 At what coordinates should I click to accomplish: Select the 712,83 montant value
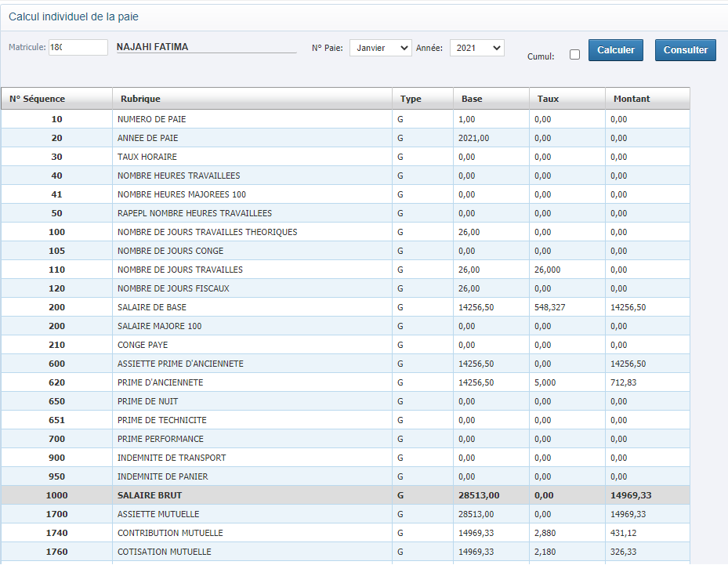click(x=624, y=382)
